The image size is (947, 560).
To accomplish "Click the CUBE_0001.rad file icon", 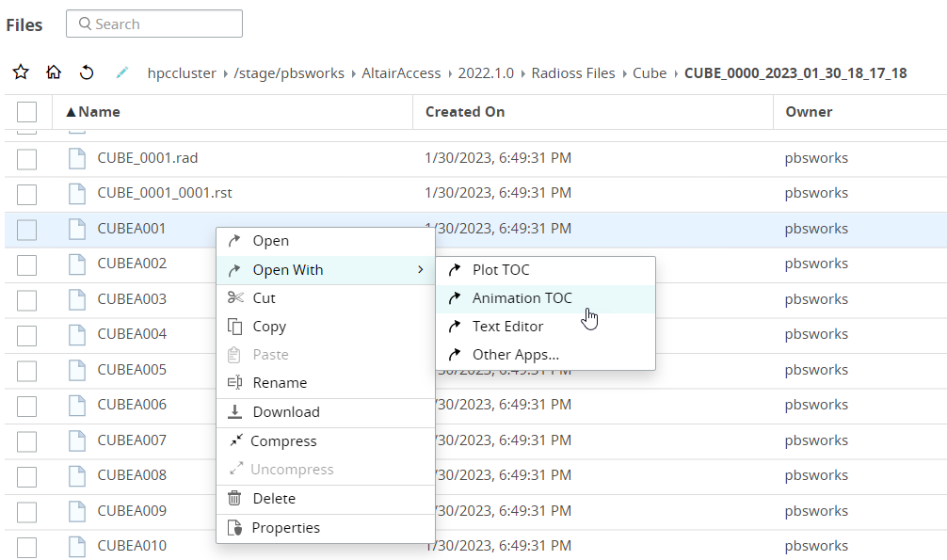I will coord(76,158).
